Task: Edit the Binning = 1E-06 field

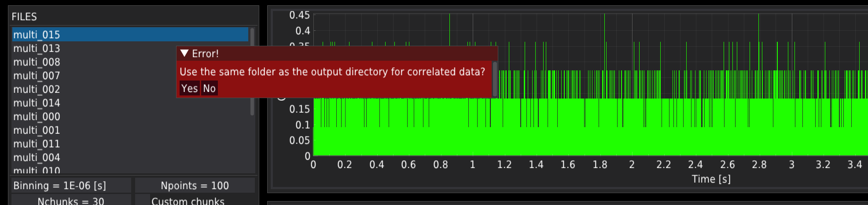Action: point(70,186)
